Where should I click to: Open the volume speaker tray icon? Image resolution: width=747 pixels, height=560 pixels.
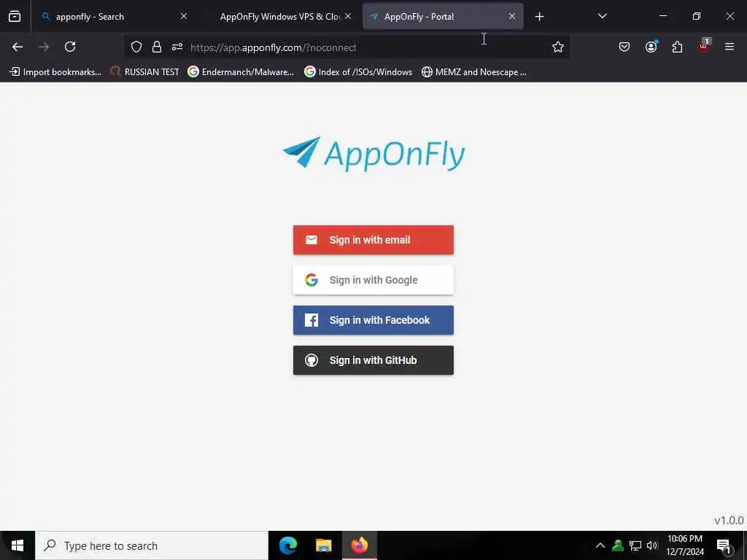(652, 545)
